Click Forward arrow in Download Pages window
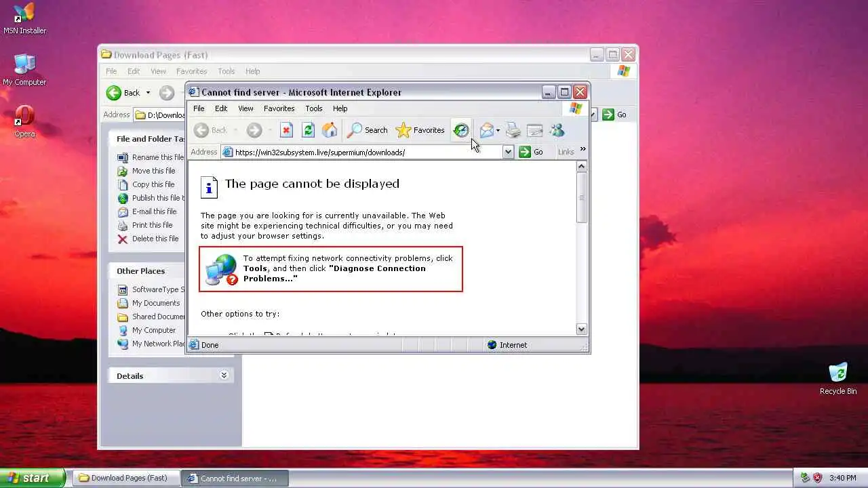868x488 pixels. pyautogui.click(x=167, y=93)
